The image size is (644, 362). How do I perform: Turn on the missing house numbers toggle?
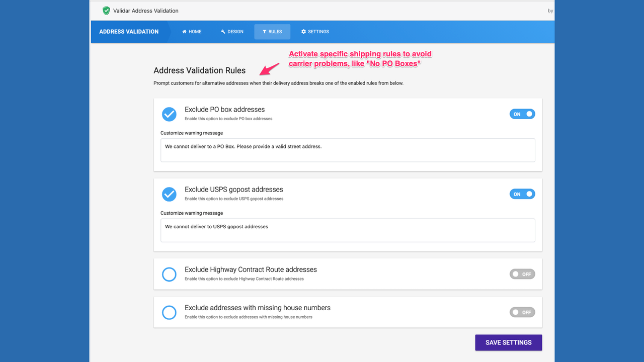click(522, 312)
